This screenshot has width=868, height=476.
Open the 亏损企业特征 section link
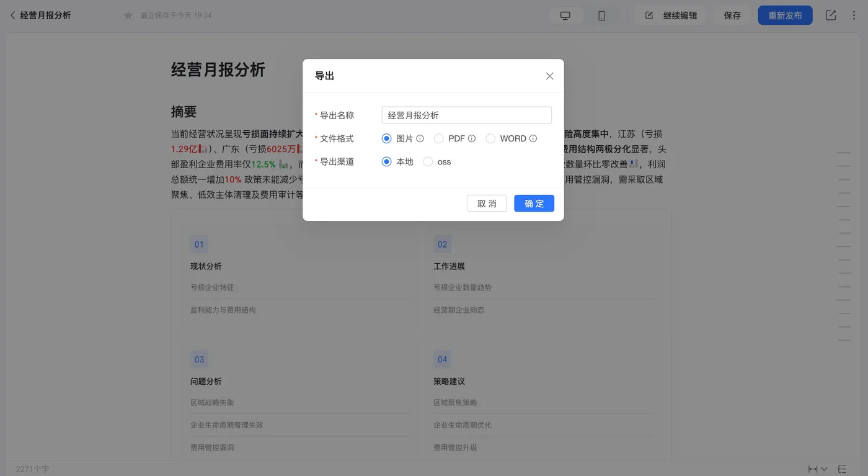point(212,287)
